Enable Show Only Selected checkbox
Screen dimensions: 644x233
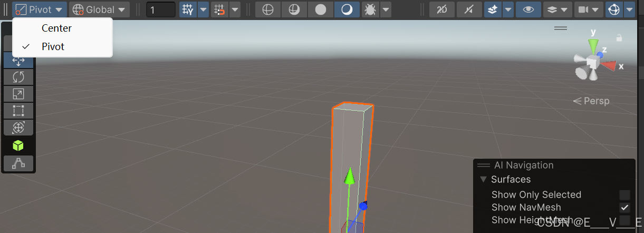point(624,195)
